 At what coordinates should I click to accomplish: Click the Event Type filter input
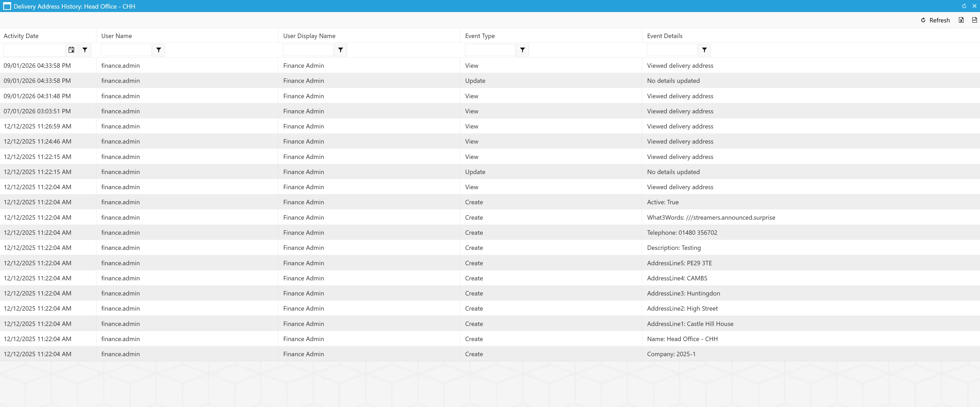[x=490, y=50]
